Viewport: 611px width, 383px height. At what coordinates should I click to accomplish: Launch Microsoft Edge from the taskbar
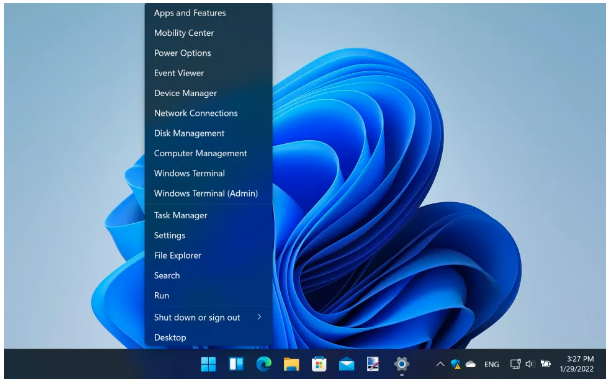click(x=264, y=364)
